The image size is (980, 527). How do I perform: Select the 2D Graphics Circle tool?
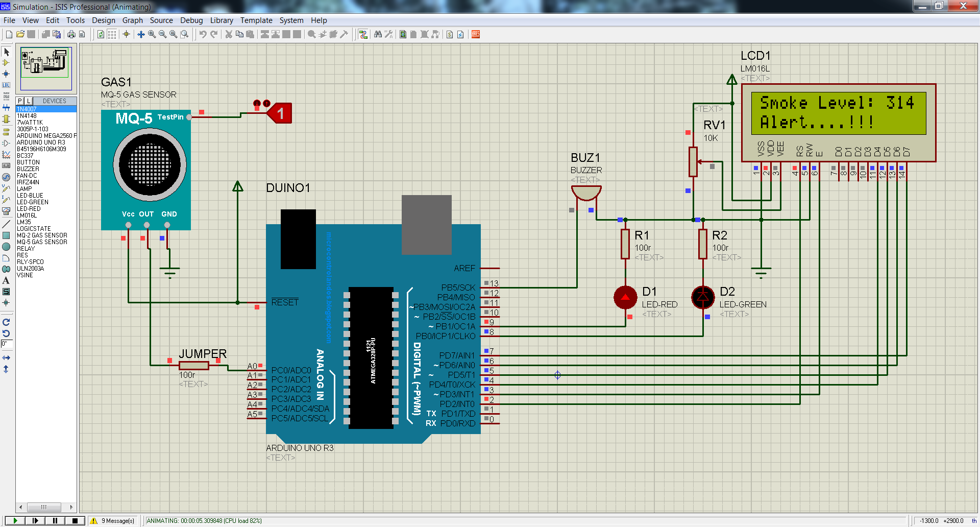point(6,247)
